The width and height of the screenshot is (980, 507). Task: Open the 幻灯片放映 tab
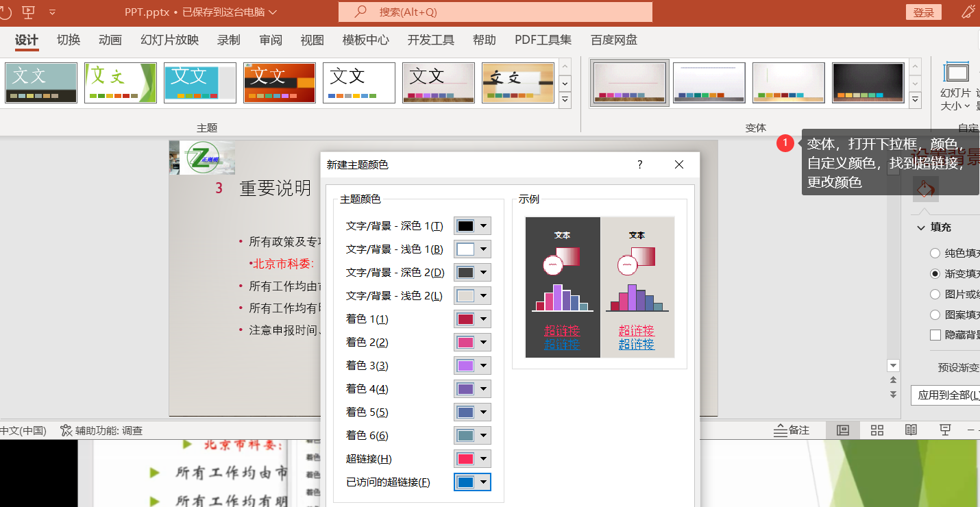tap(170, 40)
